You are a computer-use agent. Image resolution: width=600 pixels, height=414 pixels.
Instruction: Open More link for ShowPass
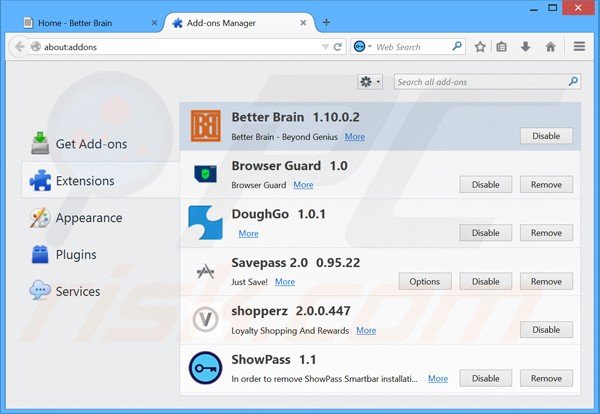pyautogui.click(x=438, y=378)
